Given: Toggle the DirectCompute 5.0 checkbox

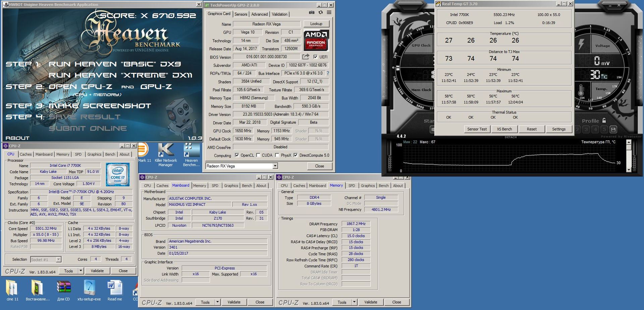Looking at the screenshot, I should point(296,155).
